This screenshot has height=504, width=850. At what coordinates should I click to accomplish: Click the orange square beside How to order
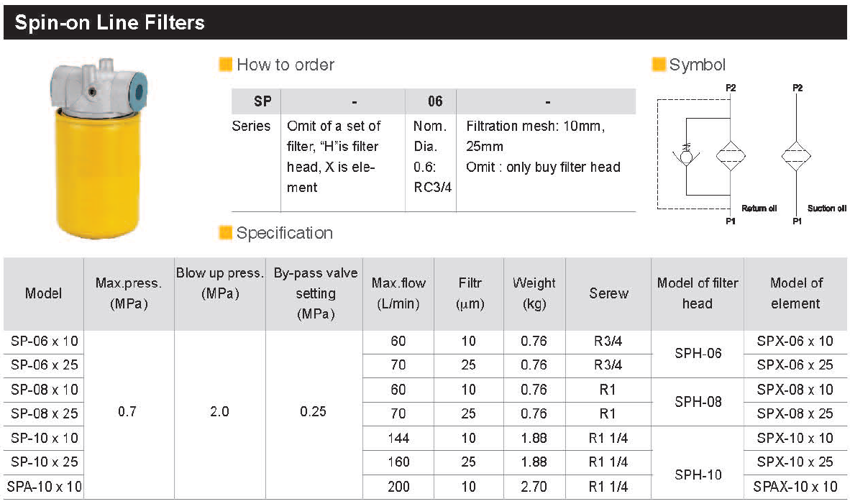pos(226,65)
